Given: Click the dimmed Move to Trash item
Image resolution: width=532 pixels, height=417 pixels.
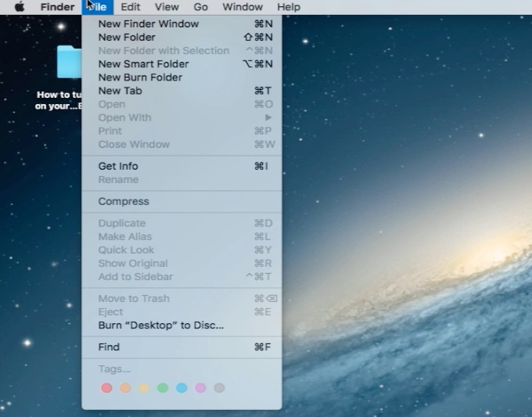Looking at the screenshot, I should [x=182, y=299].
